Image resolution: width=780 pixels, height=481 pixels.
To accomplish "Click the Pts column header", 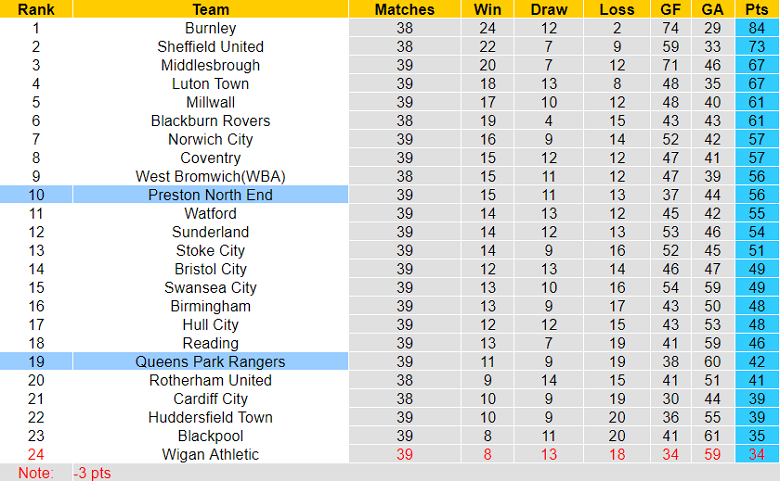I will 757,9.
